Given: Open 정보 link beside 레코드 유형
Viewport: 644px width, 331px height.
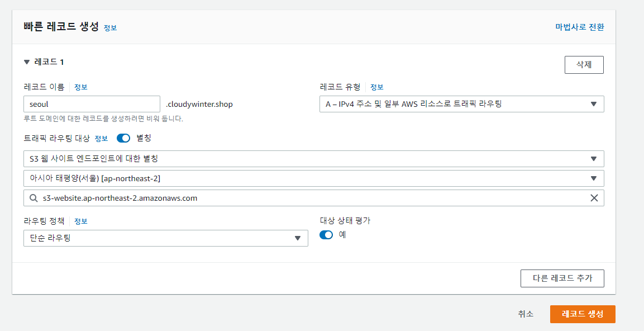Looking at the screenshot, I should pyautogui.click(x=376, y=87).
